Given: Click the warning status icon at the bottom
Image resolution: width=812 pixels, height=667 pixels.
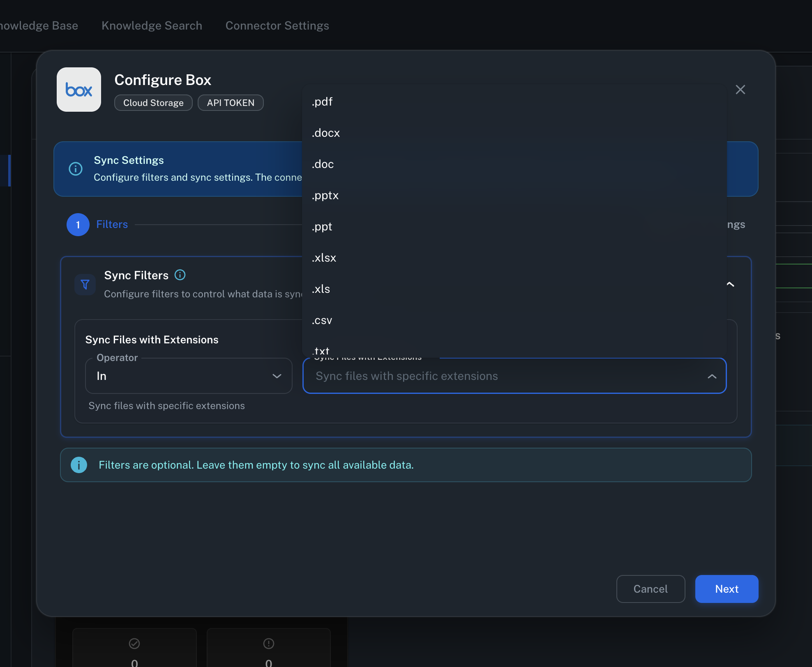Looking at the screenshot, I should tap(268, 644).
